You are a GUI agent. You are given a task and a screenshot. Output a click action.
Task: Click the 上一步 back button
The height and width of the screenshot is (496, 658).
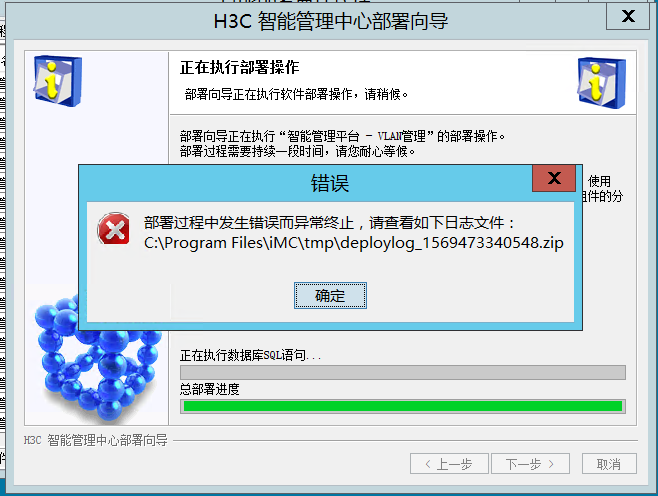tap(449, 464)
